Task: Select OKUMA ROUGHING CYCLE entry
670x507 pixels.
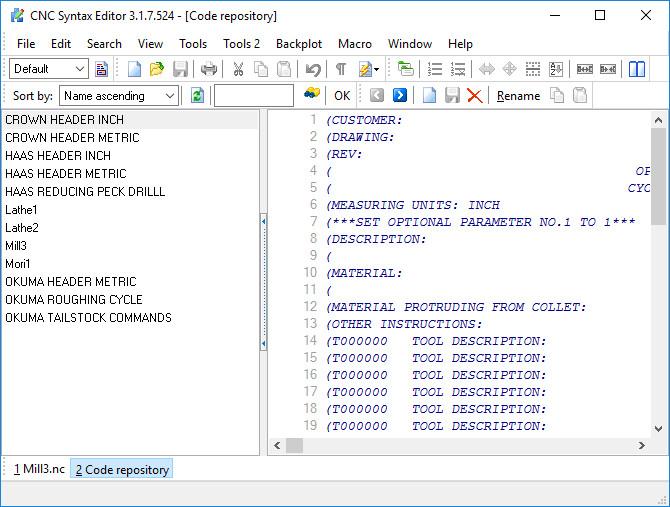Action: pos(131,299)
